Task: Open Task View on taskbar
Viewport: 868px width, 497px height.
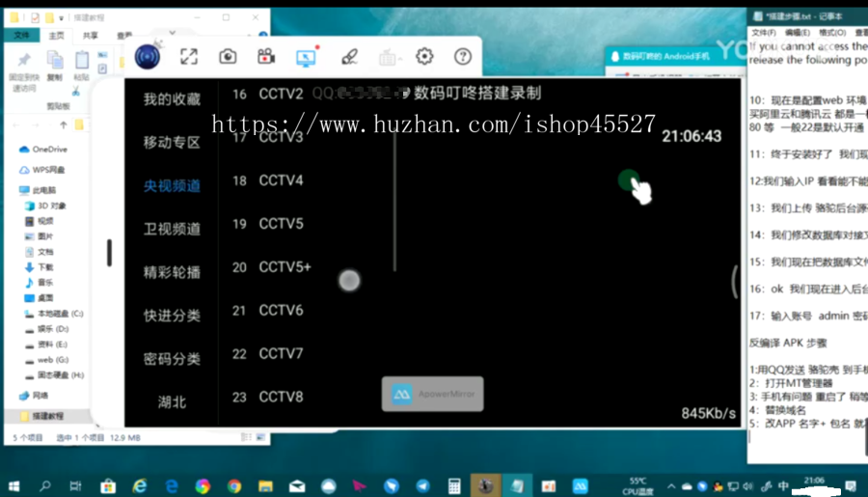Action: click(x=75, y=486)
